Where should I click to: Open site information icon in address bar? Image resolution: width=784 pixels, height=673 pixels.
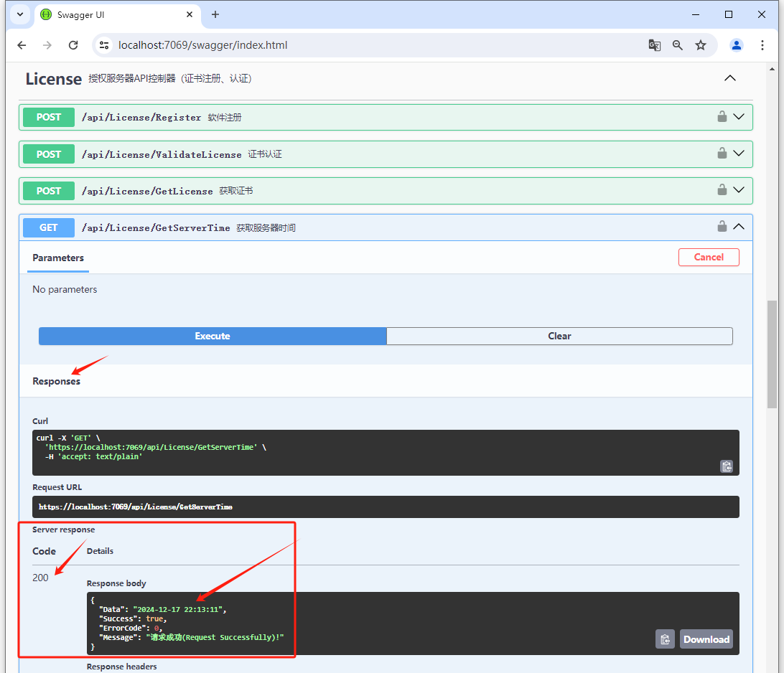pos(104,45)
